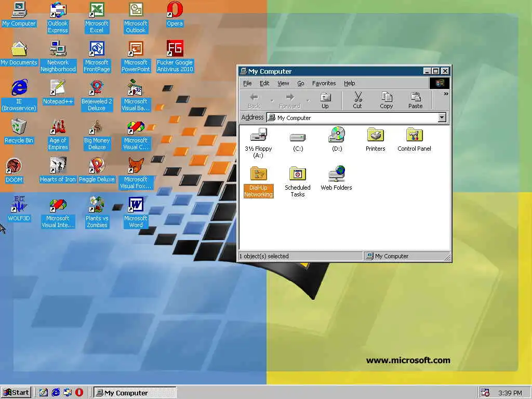Image resolution: width=532 pixels, height=399 pixels.
Task: Launch Internet Explorer from quick launch
Action: [56, 393]
